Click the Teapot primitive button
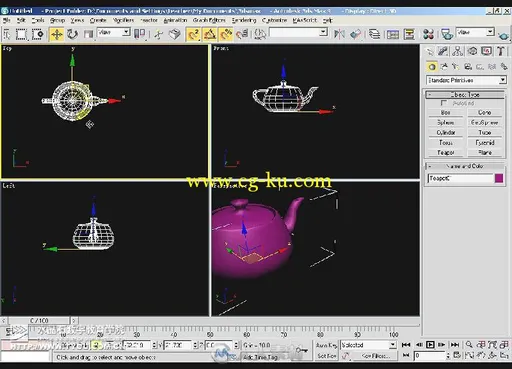Viewport: 512px width, 369px height. (x=446, y=153)
